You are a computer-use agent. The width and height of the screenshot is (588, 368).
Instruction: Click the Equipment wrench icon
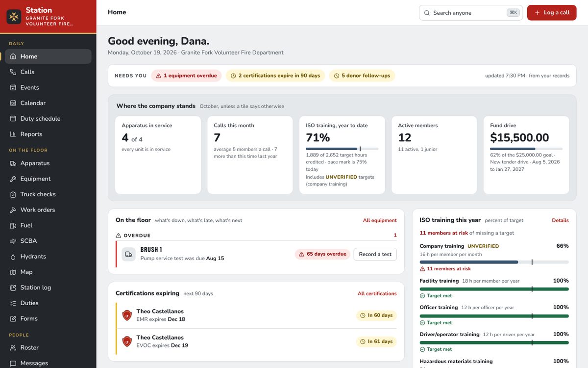(x=13, y=179)
